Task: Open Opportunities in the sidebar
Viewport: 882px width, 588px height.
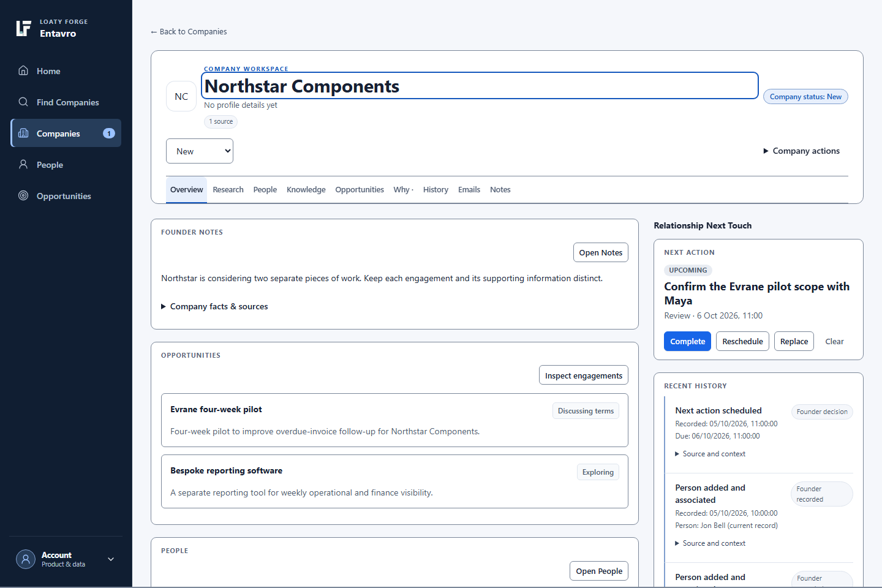Action: click(x=66, y=196)
